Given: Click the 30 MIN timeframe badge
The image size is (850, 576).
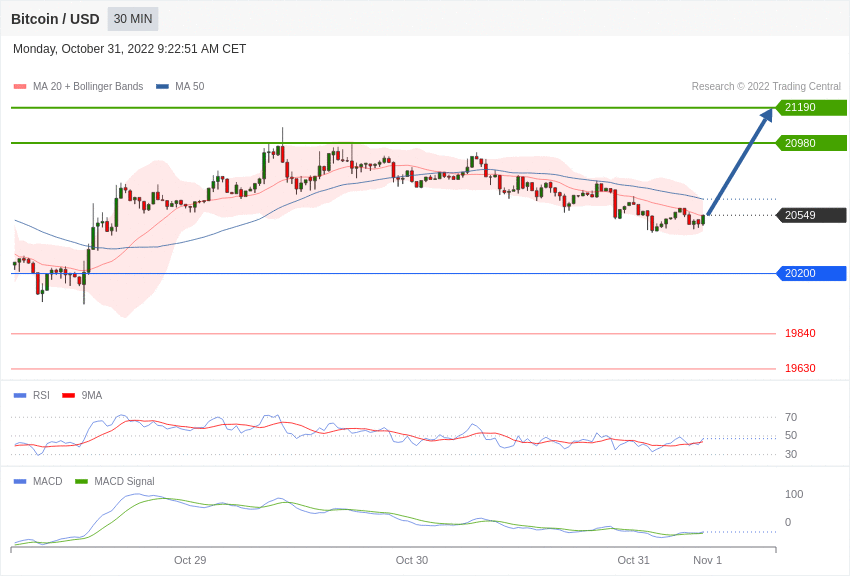Looking at the screenshot, I should tap(133, 19).
